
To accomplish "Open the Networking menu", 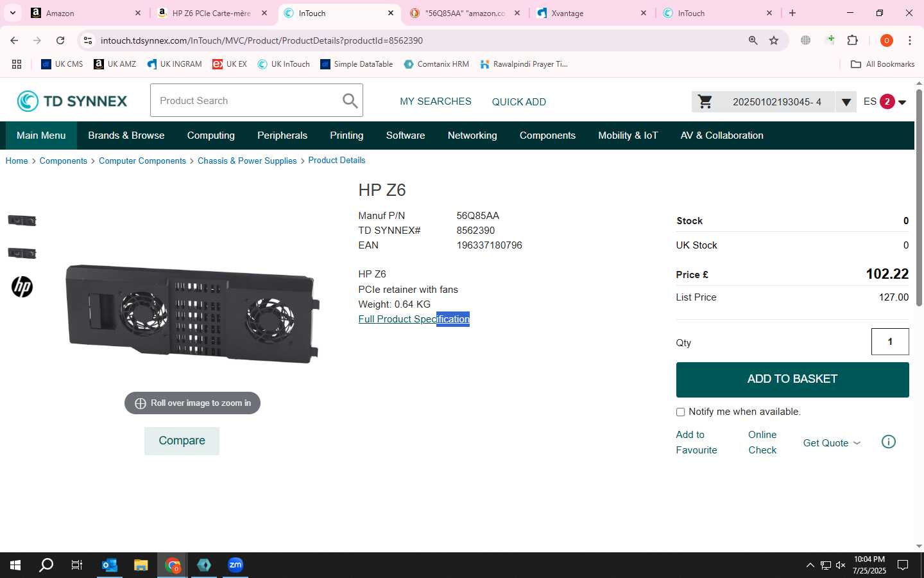I will pos(472,136).
